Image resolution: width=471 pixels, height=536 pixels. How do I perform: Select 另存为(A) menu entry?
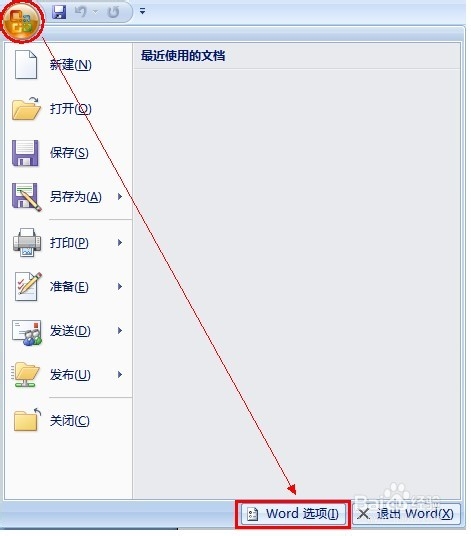pos(68,197)
